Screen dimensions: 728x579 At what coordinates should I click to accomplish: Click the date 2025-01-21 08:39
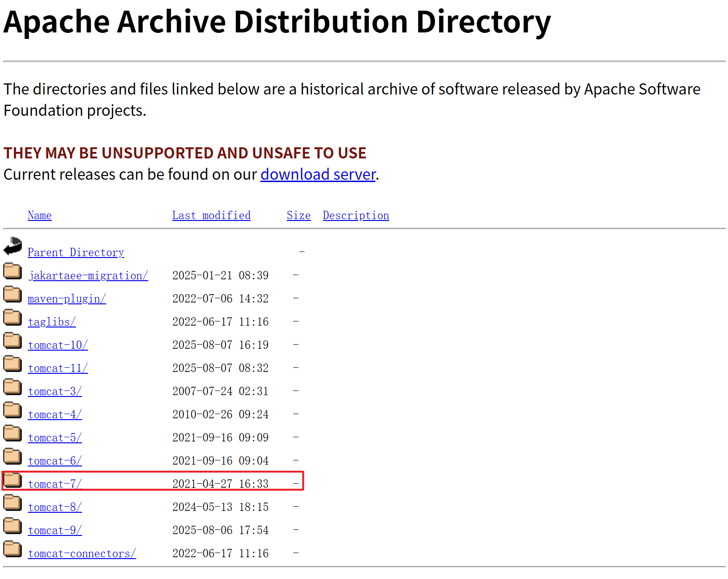pos(221,276)
